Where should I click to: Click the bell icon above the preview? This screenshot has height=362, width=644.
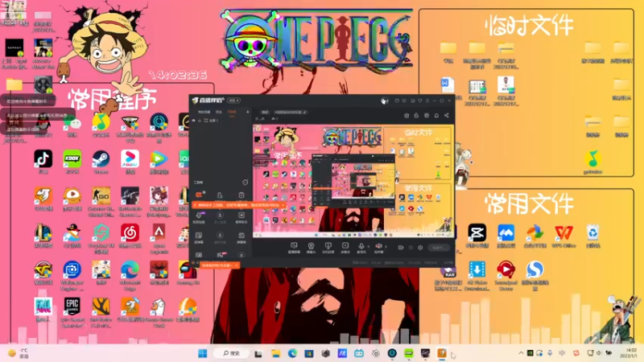point(436,115)
